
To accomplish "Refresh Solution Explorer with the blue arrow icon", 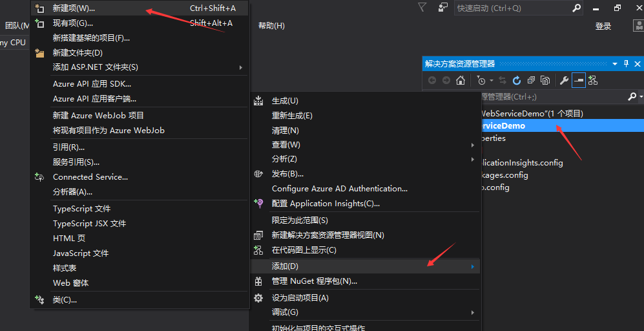I will (517, 80).
